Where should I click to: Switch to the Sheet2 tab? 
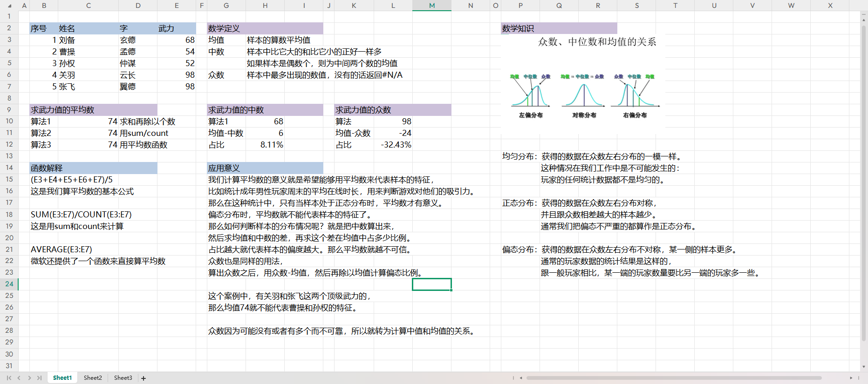(93, 378)
